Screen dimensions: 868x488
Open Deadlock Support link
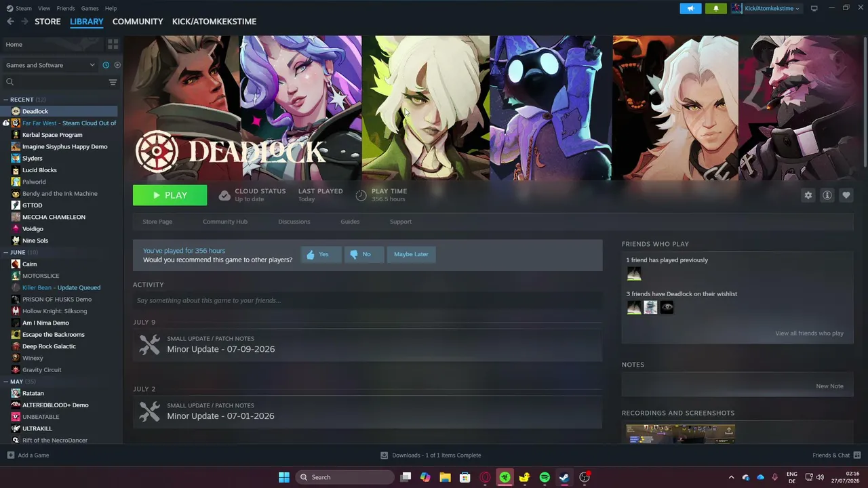pyautogui.click(x=401, y=222)
